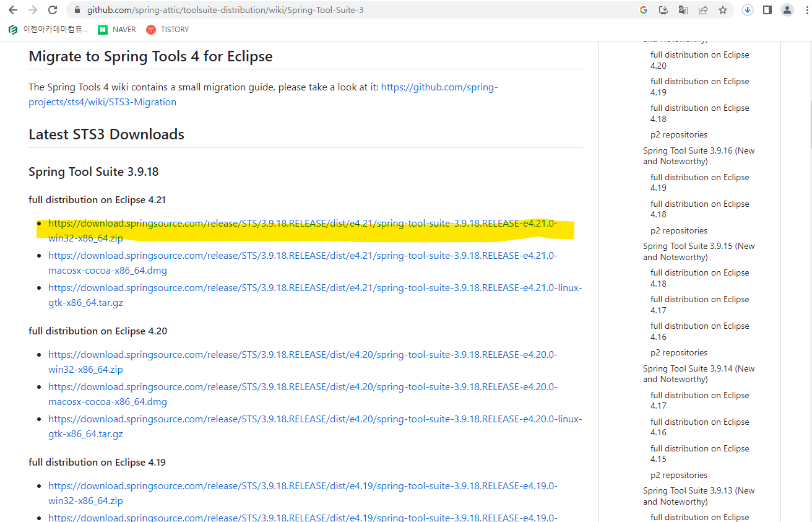The width and height of the screenshot is (812, 522).
Task: Click the browser forward arrow
Action: coord(33,10)
